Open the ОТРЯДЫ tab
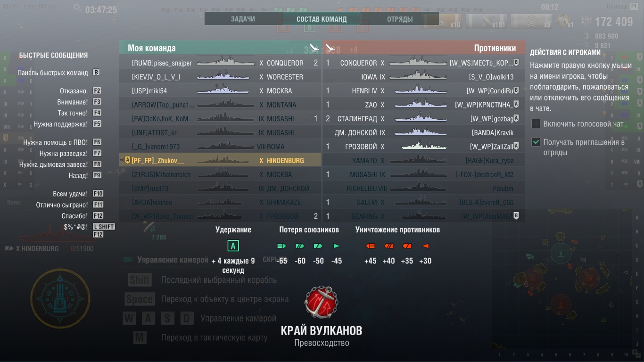Screen dimensions: 644x362 coord(400,19)
